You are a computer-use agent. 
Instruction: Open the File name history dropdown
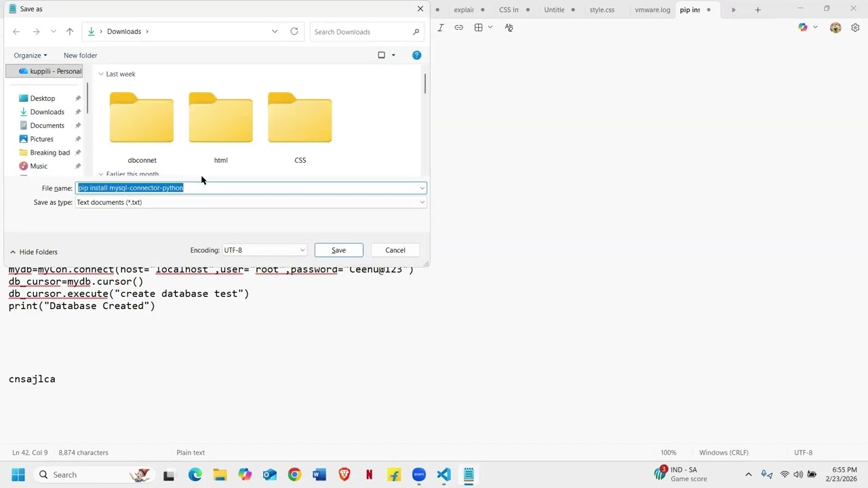pos(422,188)
